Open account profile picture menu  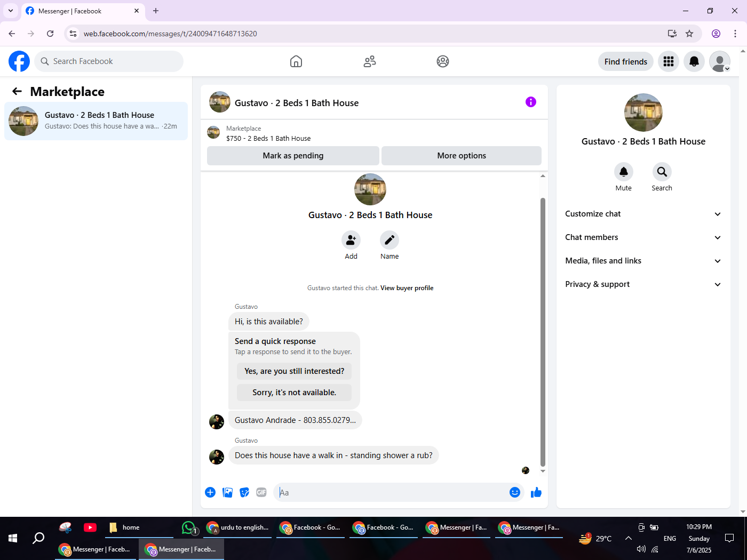pos(720,61)
